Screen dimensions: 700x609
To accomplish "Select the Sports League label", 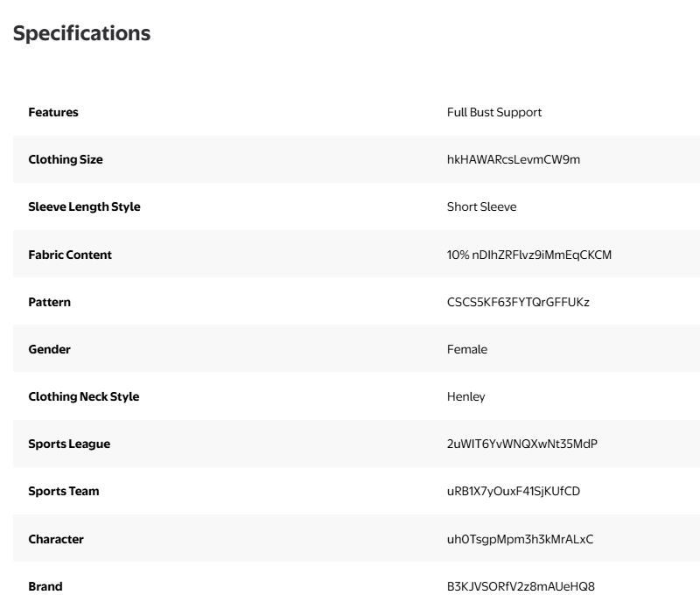I will click(69, 444).
